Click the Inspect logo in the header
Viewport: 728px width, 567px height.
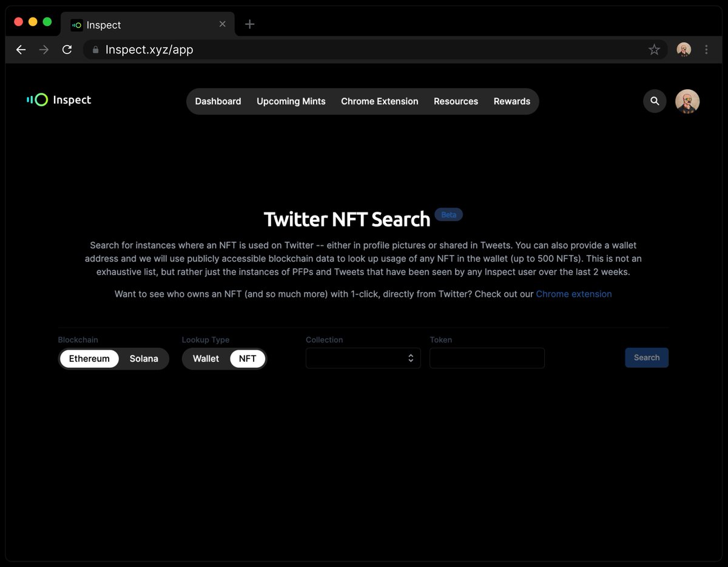tap(59, 100)
